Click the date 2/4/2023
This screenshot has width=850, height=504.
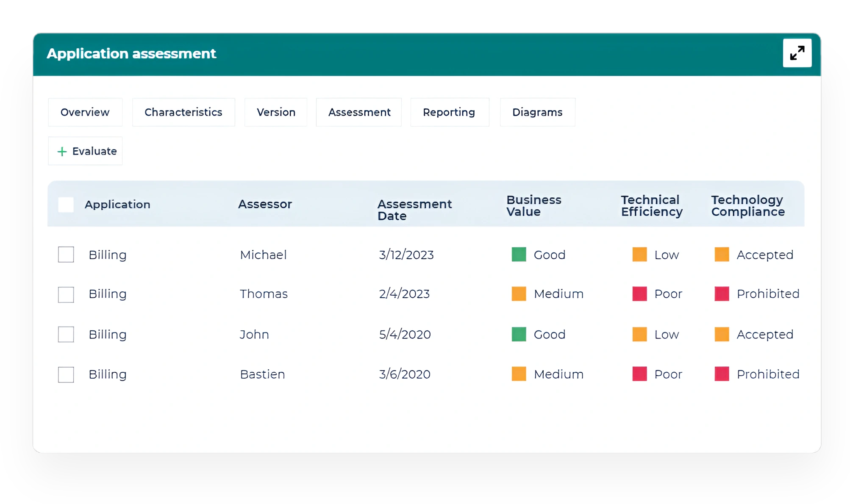[404, 294]
